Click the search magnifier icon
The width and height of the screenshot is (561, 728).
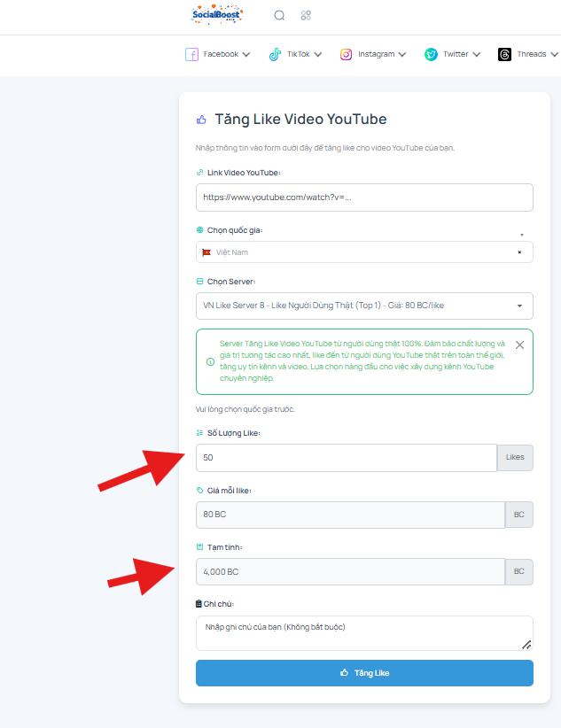(279, 15)
